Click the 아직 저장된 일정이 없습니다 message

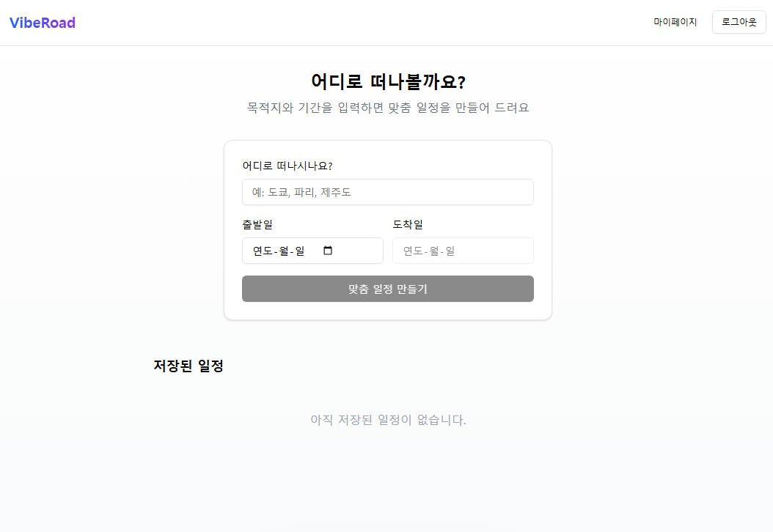(387, 419)
